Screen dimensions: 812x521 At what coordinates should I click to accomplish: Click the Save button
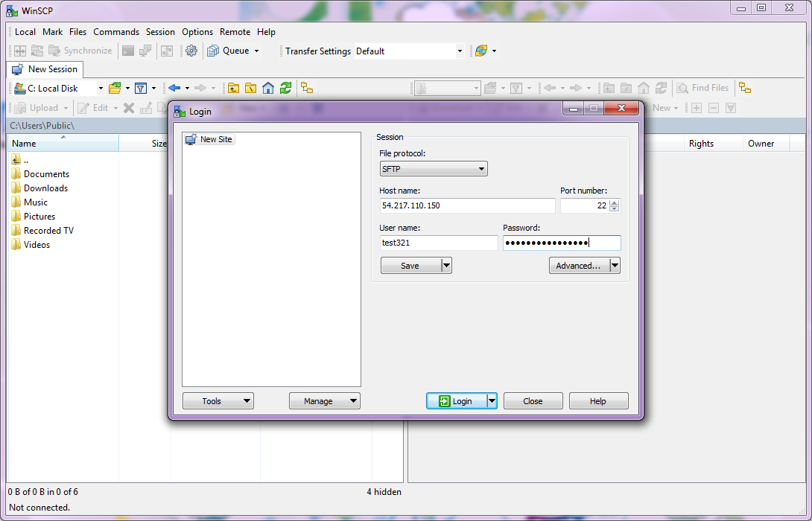click(410, 266)
